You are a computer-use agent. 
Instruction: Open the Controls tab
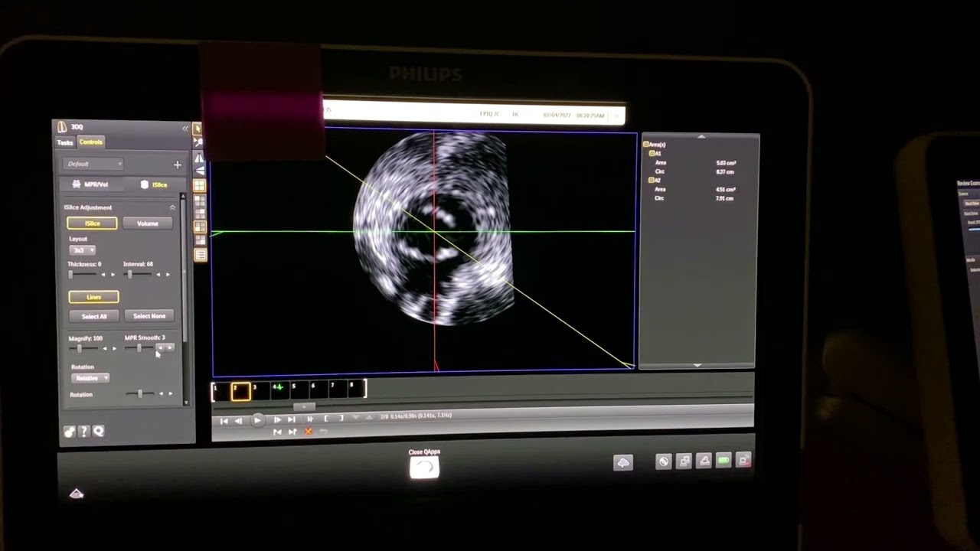[91, 142]
